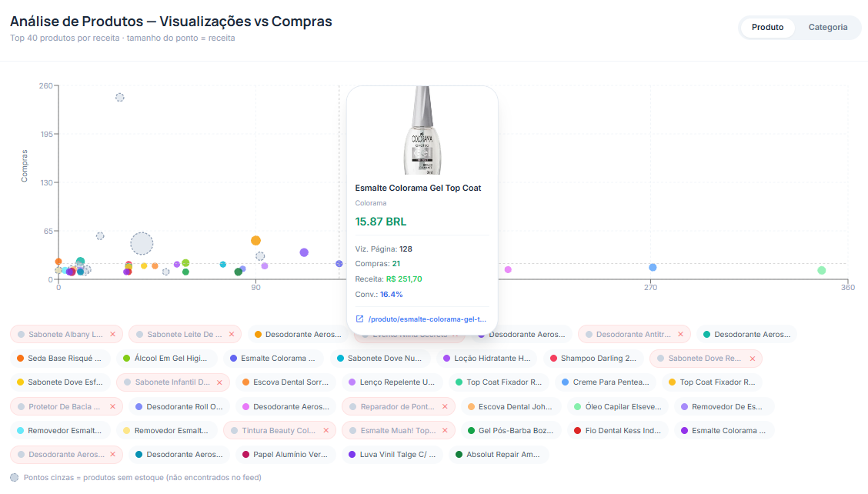Screen dimensions: 868x494
Task: Toggle the Sabonete Dove Nu... legend chip
Action: [x=380, y=359]
